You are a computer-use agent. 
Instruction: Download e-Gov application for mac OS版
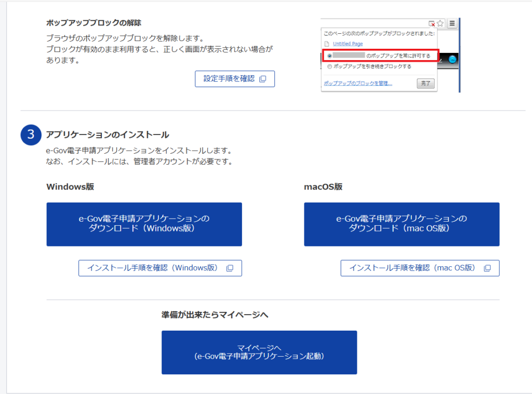click(401, 224)
